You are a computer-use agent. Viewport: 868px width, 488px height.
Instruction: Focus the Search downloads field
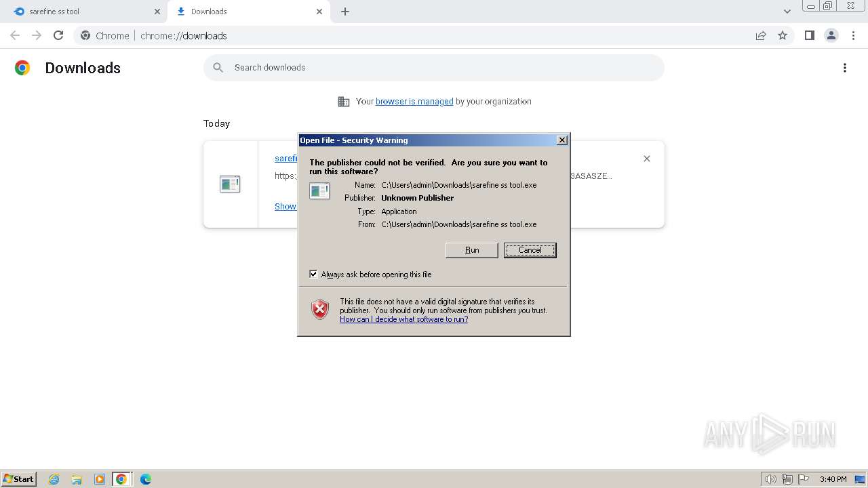pyautogui.click(x=434, y=68)
